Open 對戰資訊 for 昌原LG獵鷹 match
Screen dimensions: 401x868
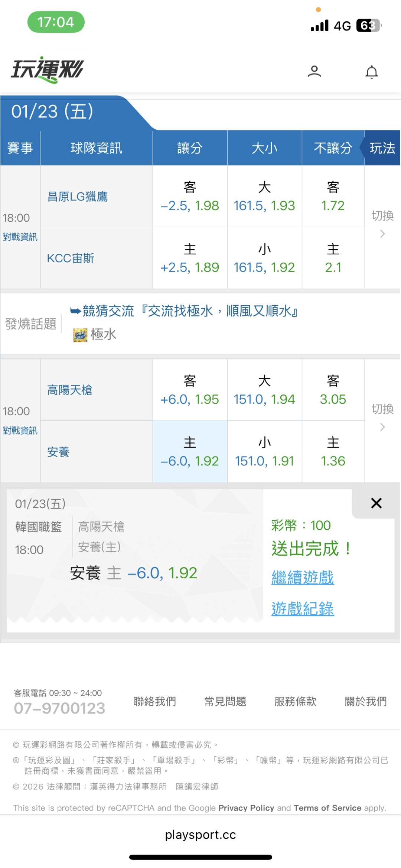pos(20,237)
